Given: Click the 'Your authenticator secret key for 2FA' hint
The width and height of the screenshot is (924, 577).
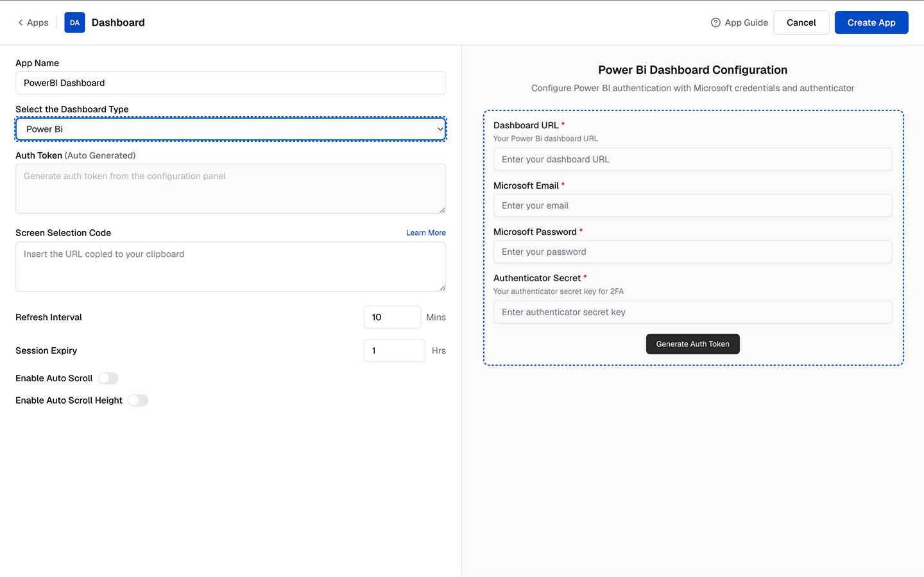Looking at the screenshot, I should tap(558, 291).
